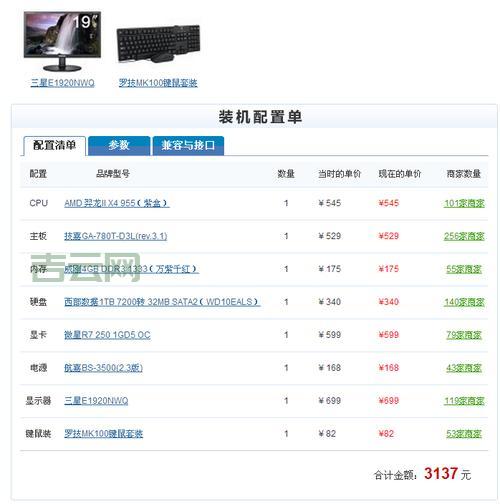This screenshot has height=504, width=500.
Task: Select the ¥175 original price for memory
Action: click(x=330, y=269)
